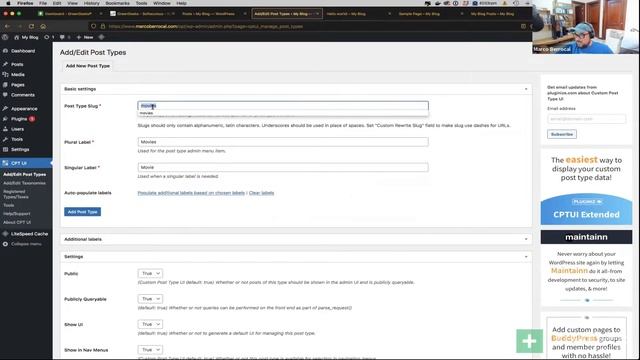
Task: Click the shield tracking protection icon
Action: [93, 26]
